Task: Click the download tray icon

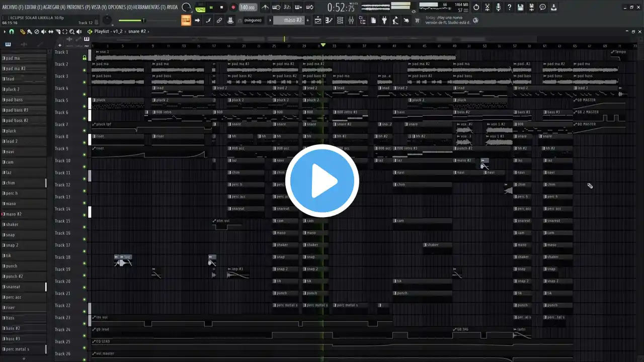Action: coord(554,7)
